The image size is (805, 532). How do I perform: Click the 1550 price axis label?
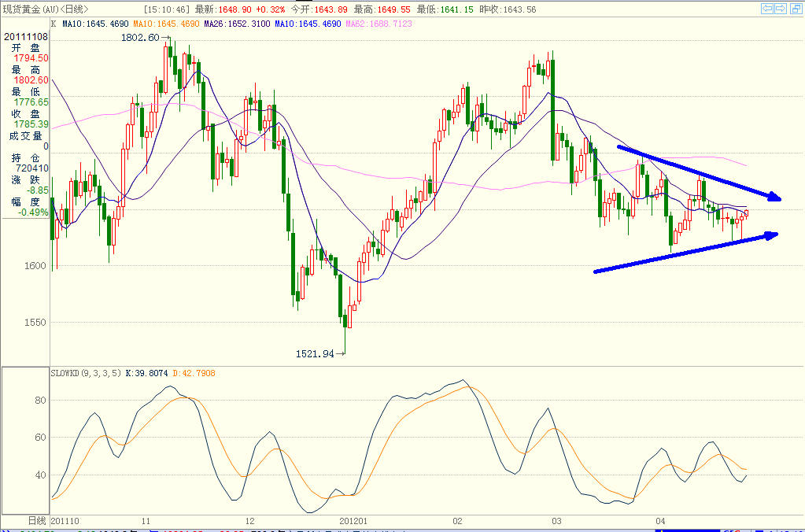[37, 323]
